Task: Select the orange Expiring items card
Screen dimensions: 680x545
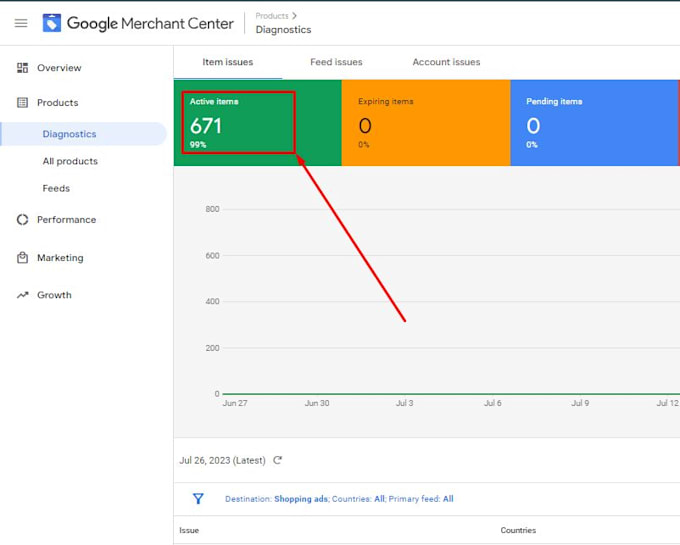Action: [425, 124]
